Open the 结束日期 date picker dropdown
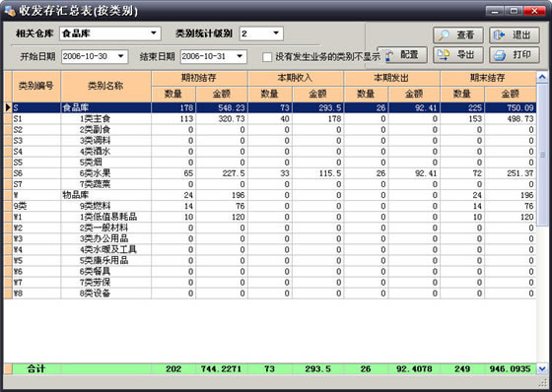 (x=240, y=56)
